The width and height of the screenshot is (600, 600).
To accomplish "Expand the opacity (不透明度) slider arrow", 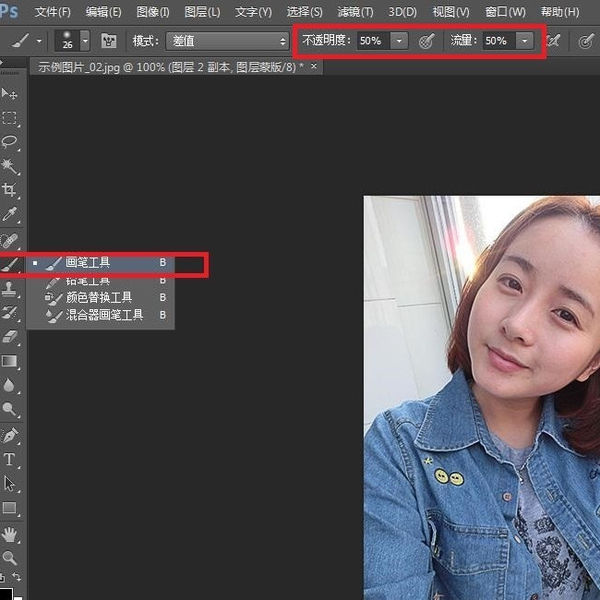I will tap(400, 41).
